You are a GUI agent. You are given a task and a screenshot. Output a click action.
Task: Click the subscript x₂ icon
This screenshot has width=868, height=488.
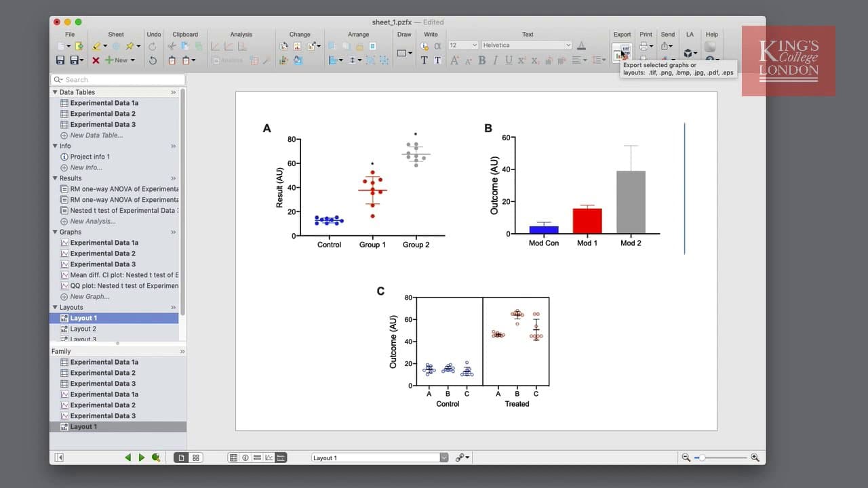click(x=535, y=60)
